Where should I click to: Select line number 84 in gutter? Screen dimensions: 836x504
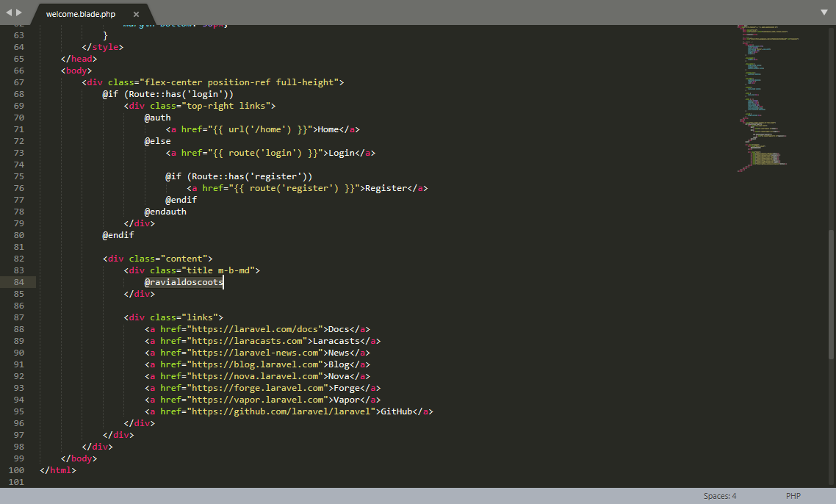point(18,282)
